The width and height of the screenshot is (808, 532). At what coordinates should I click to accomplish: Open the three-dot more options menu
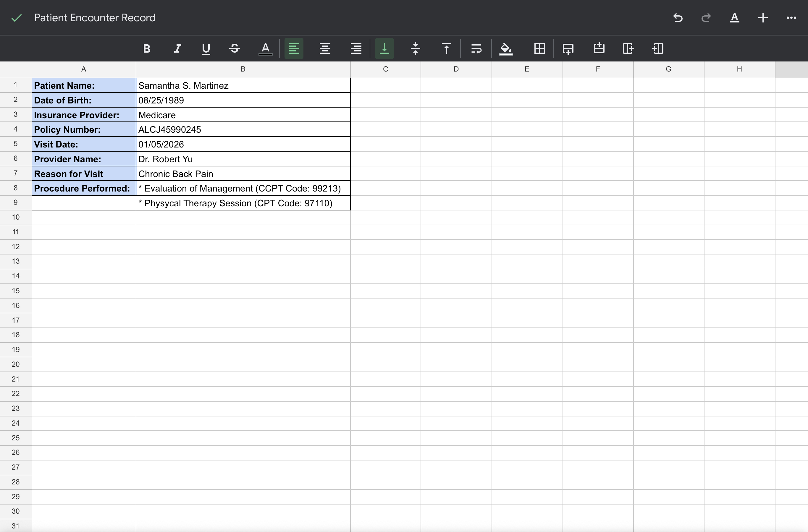(x=791, y=18)
